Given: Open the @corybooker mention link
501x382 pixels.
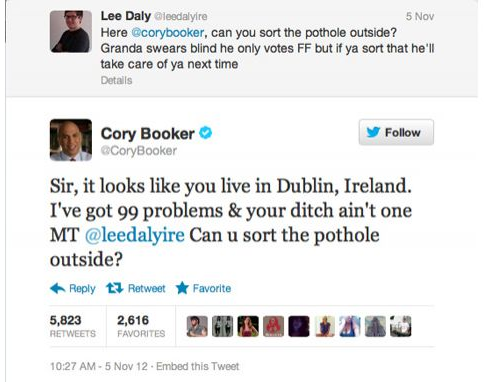Looking at the screenshot, I should tap(168, 33).
